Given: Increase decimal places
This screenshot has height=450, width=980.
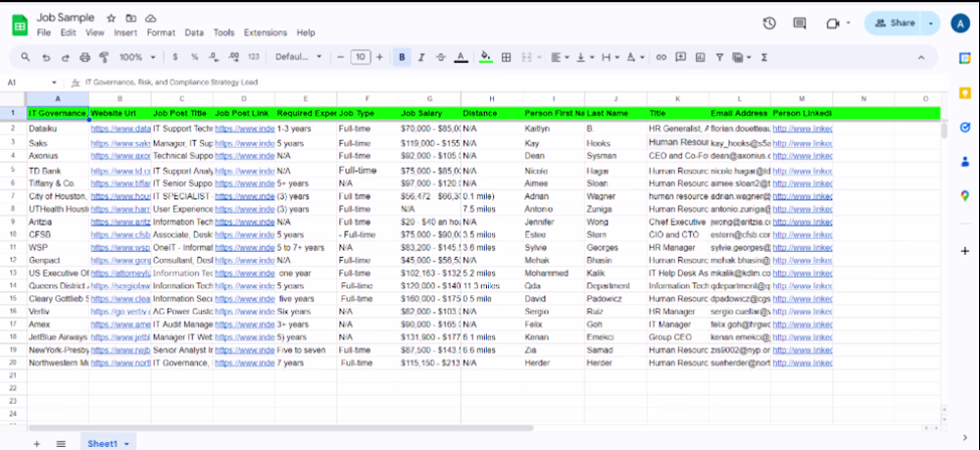Looking at the screenshot, I should [x=234, y=57].
